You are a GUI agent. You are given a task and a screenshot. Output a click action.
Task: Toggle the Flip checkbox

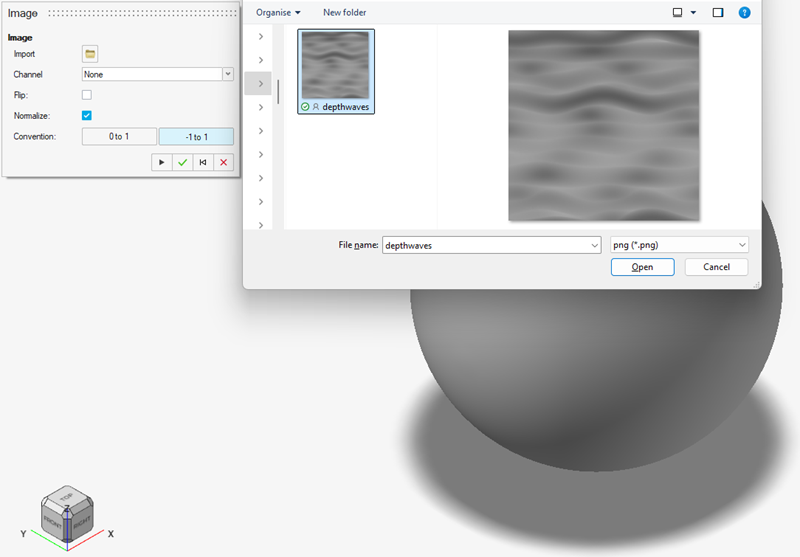(x=87, y=95)
